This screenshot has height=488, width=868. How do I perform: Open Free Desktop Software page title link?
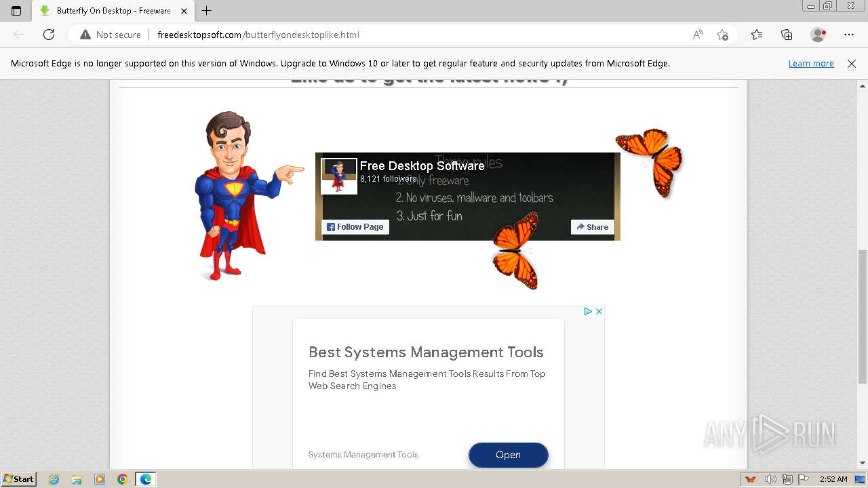pyautogui.click(x=422, y=166)
